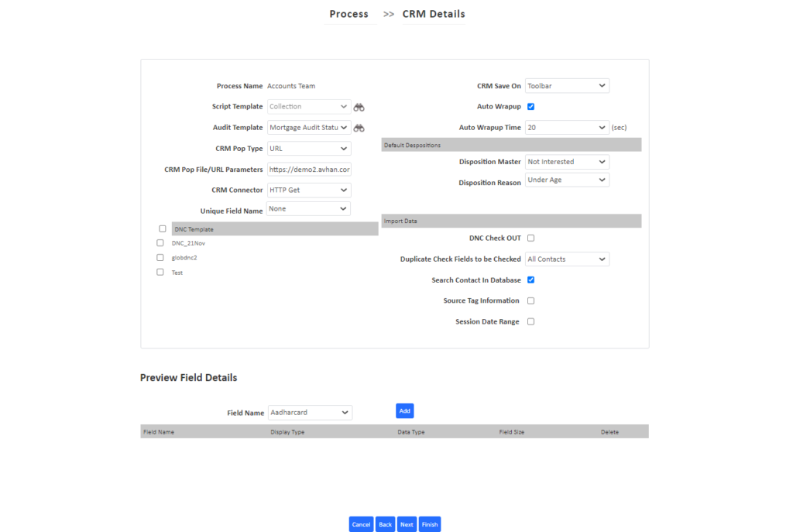
Task: Preview the Audit Template using binoculars icon
Action: [x=359, y=128]
